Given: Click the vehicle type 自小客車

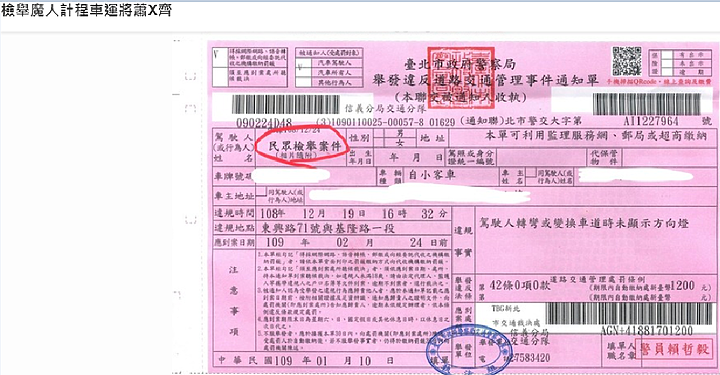Looking at the screenshot, I should [x=432, y=175].
